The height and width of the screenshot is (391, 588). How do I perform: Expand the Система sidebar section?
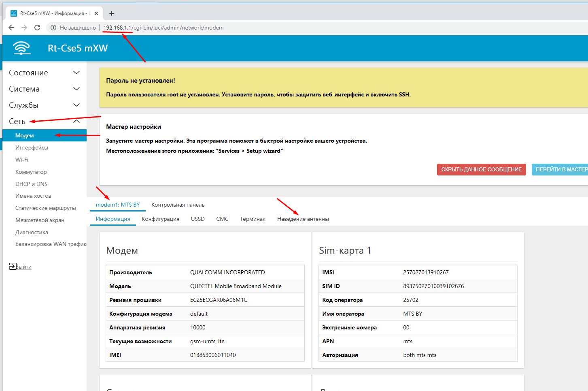pyautogui.click(x=44, y=89)
